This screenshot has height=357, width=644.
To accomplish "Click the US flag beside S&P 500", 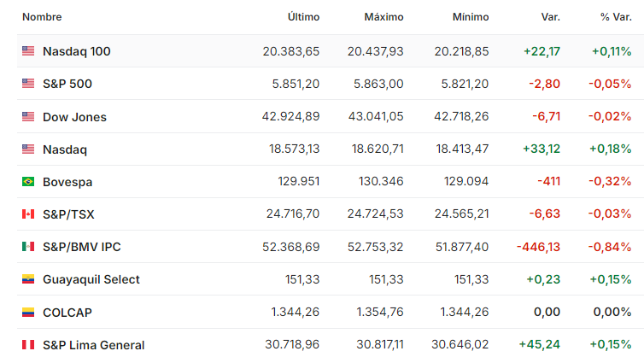I will point(28,84).
